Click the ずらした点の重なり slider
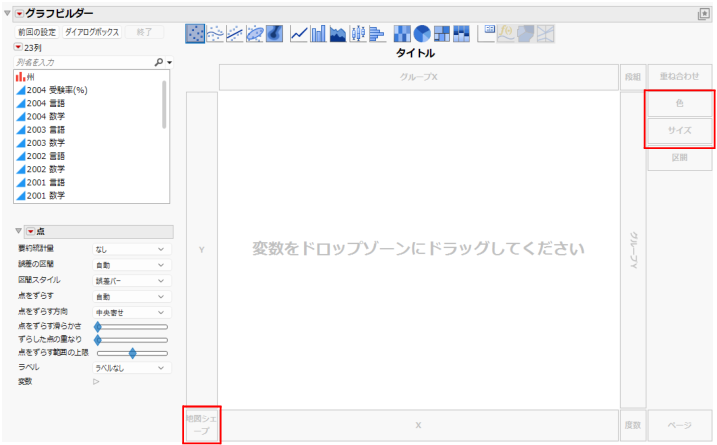This screenshot has height=445, width=717. (x=132, y=340)
